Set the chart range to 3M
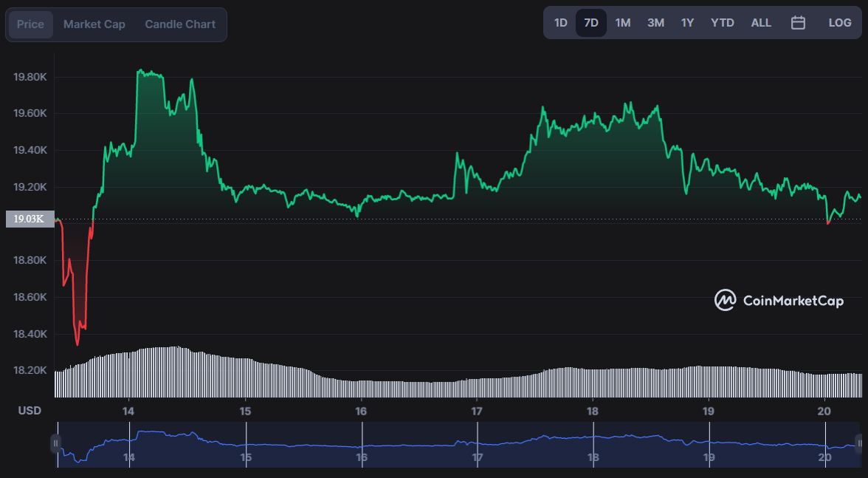Image resolution: width=868 pixels, height=478 pixels. click(655, 23)
